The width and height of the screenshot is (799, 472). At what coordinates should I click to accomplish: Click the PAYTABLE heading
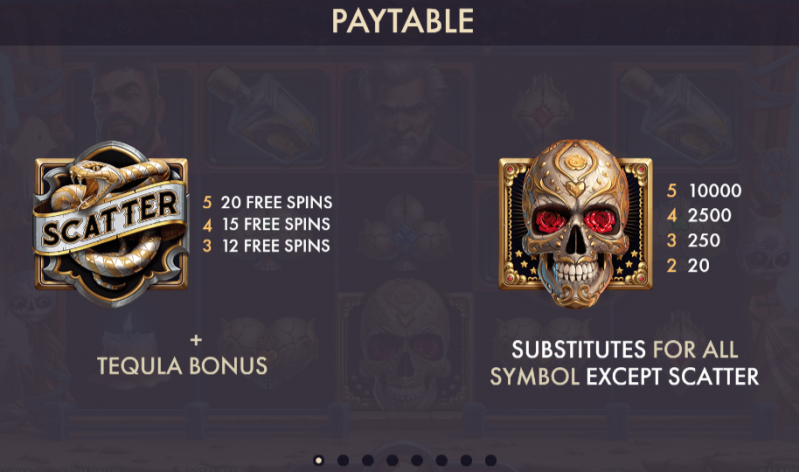click(x=403, y=21)
